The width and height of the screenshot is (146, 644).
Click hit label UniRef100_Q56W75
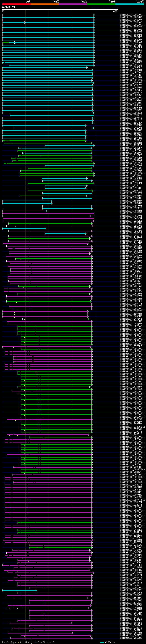(131, 180)
